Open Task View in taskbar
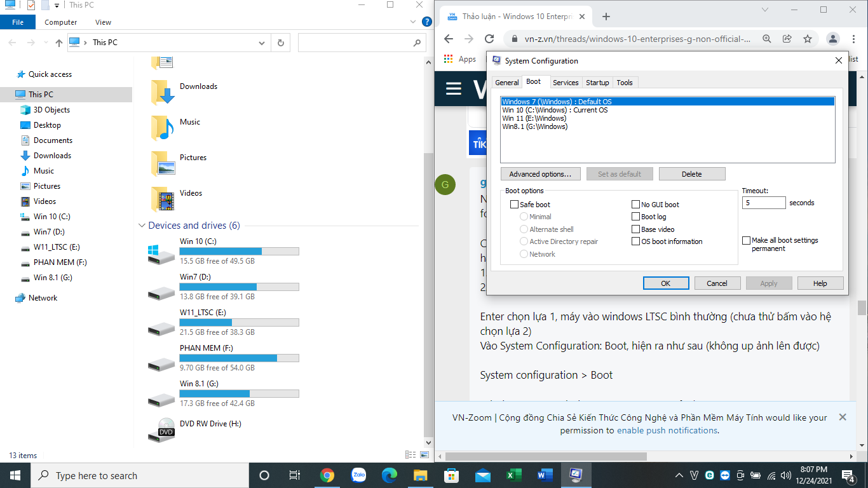Screen dimensions: 868x488 [295, 475]
